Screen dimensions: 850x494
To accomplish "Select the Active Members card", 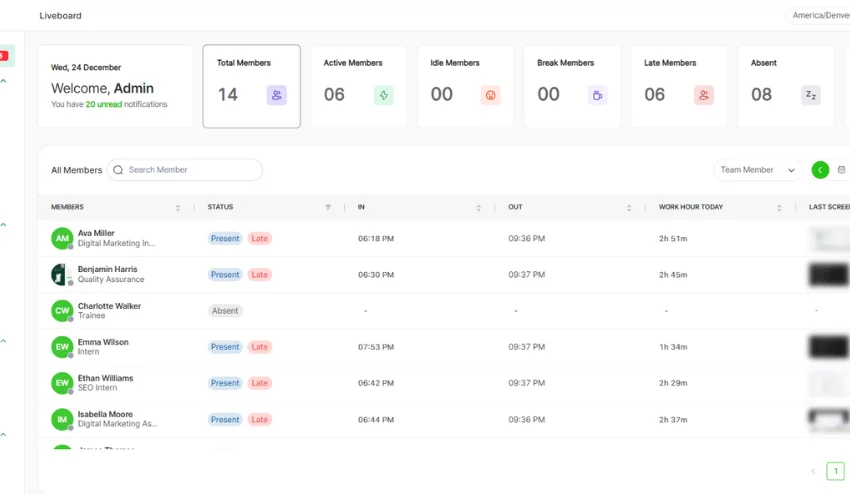I will pos(358,86).
